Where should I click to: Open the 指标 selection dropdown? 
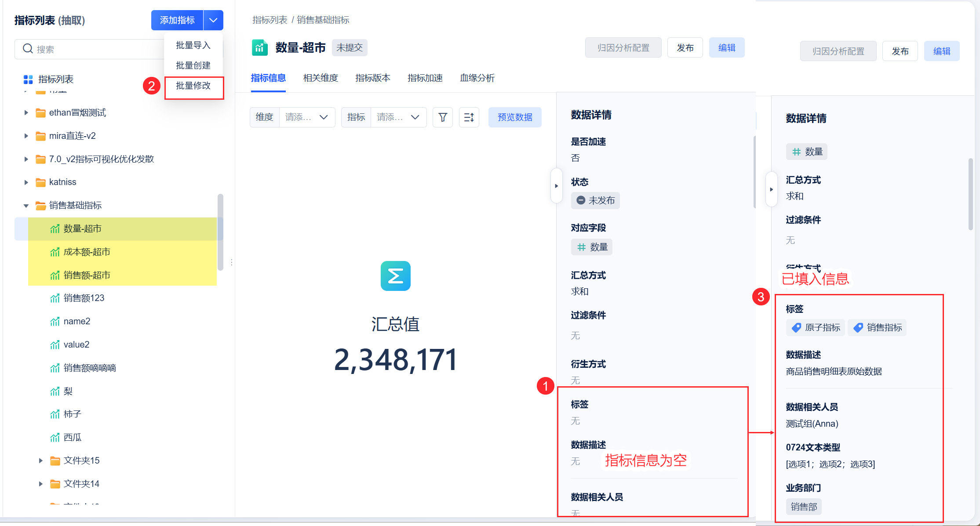(x=398, y=117)
